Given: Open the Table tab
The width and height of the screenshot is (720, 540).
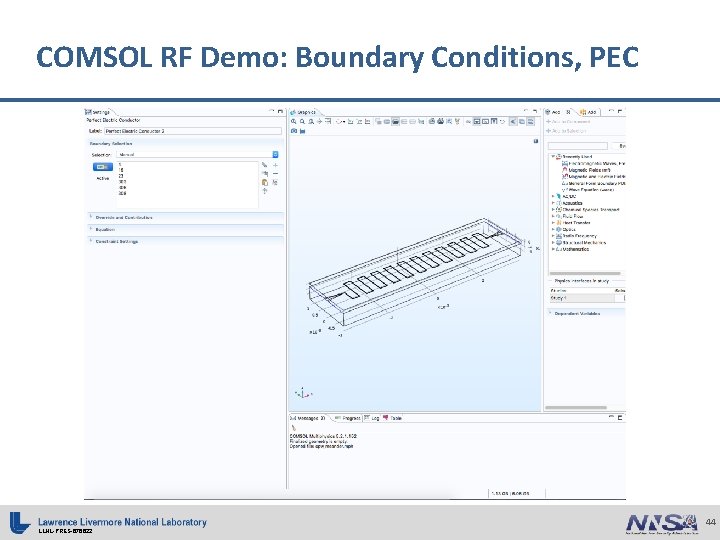Looking at the screenshot, I should click(x=393, y=418).
